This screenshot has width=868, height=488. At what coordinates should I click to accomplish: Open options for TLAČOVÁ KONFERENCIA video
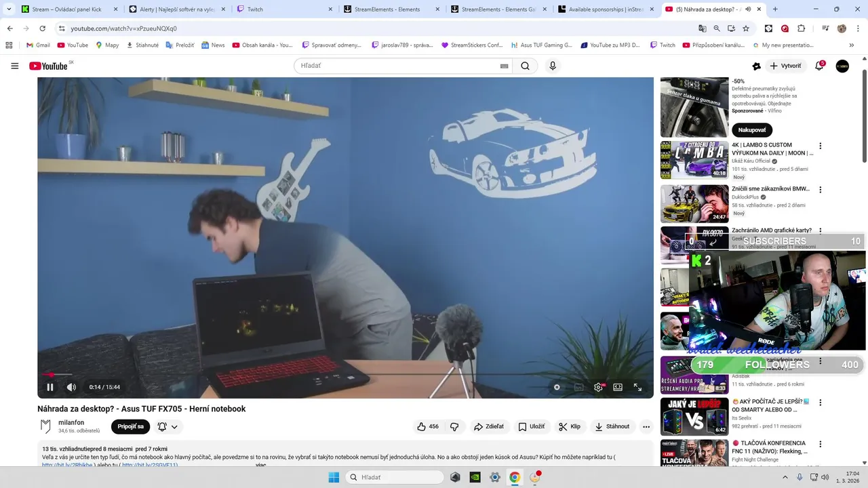(820, 444)
